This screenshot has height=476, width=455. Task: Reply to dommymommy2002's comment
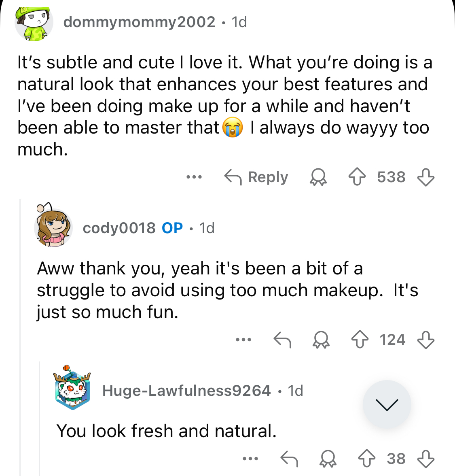pyautogui.click(x=256, y=177)
